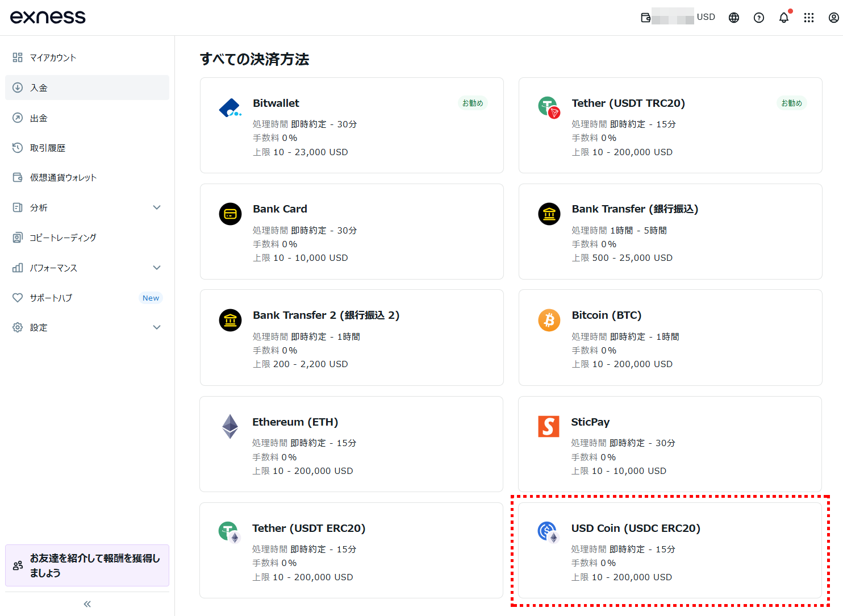Screen dimensions: 843x616
Task: Click the USD Coin logo icon
Action: tap(549, 532)
